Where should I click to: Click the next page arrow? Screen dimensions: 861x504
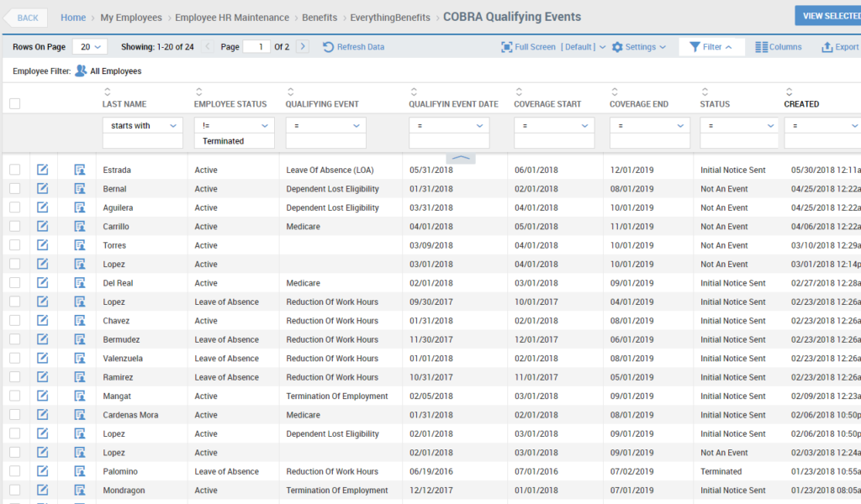302,46
